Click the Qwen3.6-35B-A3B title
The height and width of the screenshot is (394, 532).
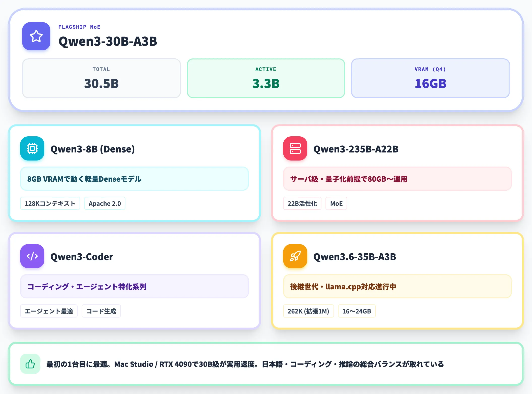(355, 257)
